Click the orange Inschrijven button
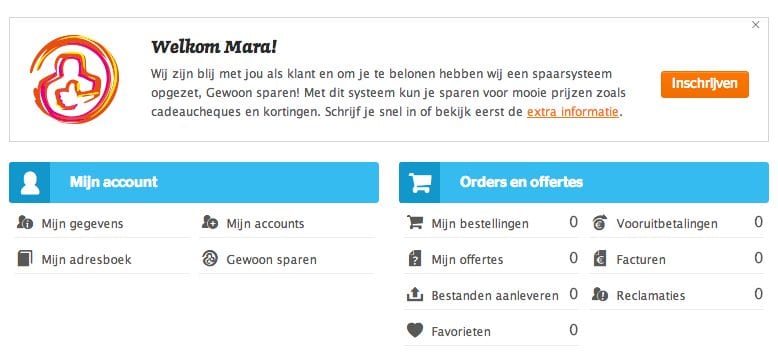Screen dimensions: 778x363 coord(705,84)
